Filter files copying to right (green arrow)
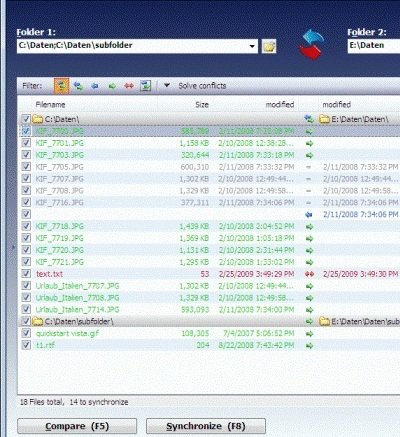The width and height of the screenshot is (400, 437). coord(112,86)
